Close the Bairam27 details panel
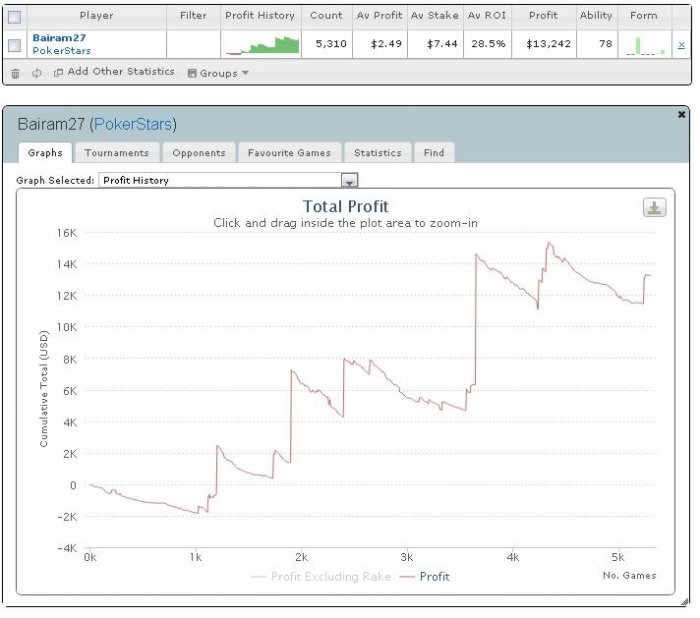The height and width of the screenshot is (618, 700). click(681, 115)
